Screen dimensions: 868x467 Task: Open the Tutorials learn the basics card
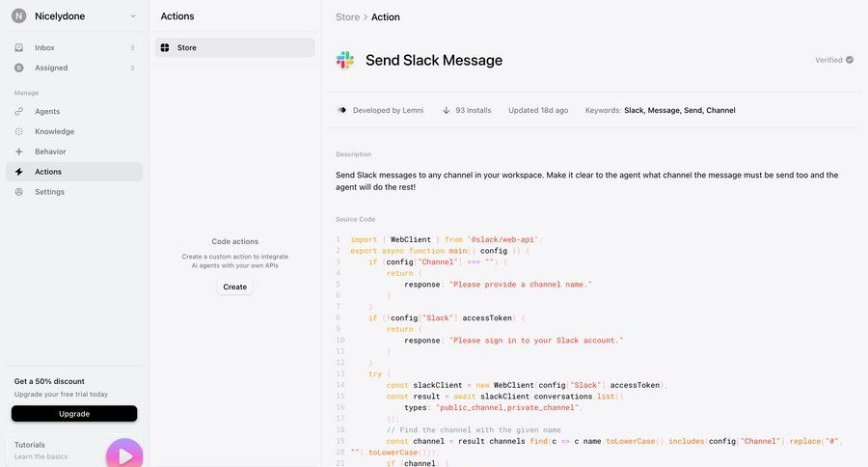tap(74, 451)
